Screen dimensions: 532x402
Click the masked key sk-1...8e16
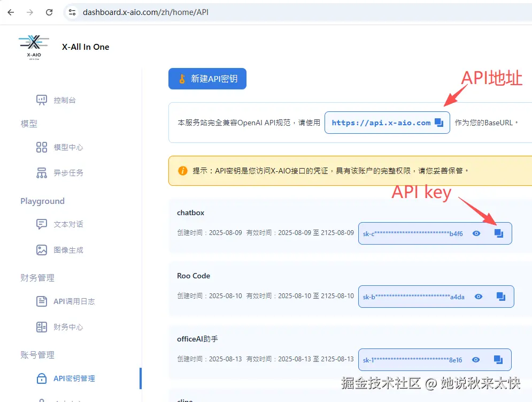point(413,360)
